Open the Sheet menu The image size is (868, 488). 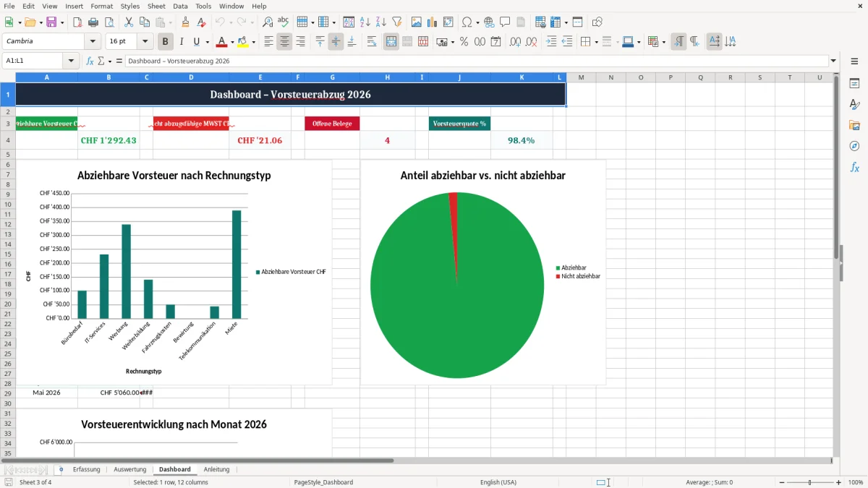[156, 6]
